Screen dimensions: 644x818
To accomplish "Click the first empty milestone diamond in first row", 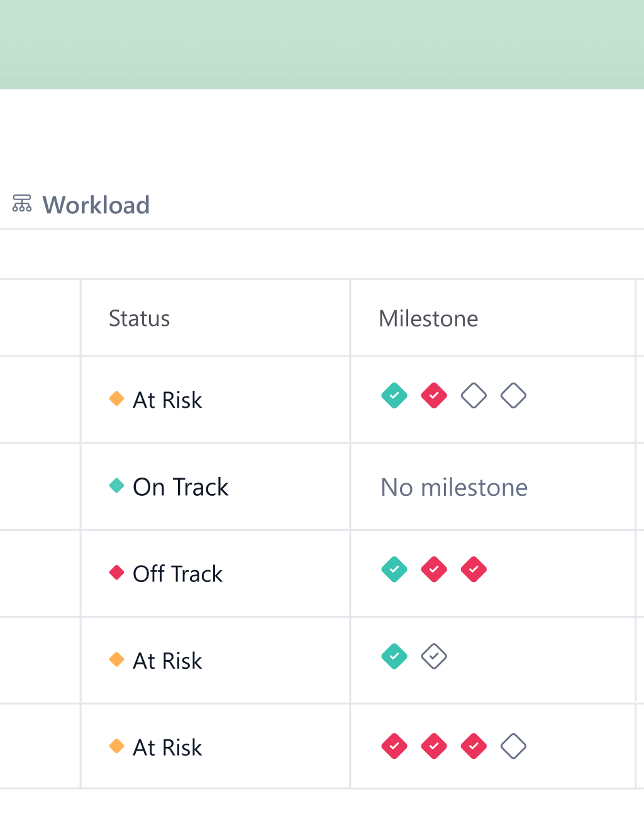I will [x=474, y=396].
